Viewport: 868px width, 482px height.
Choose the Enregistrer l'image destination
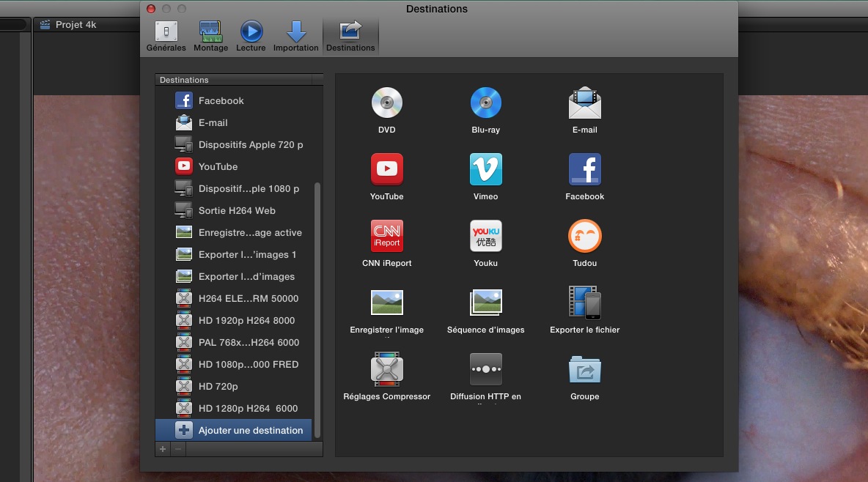coord(386,302)
